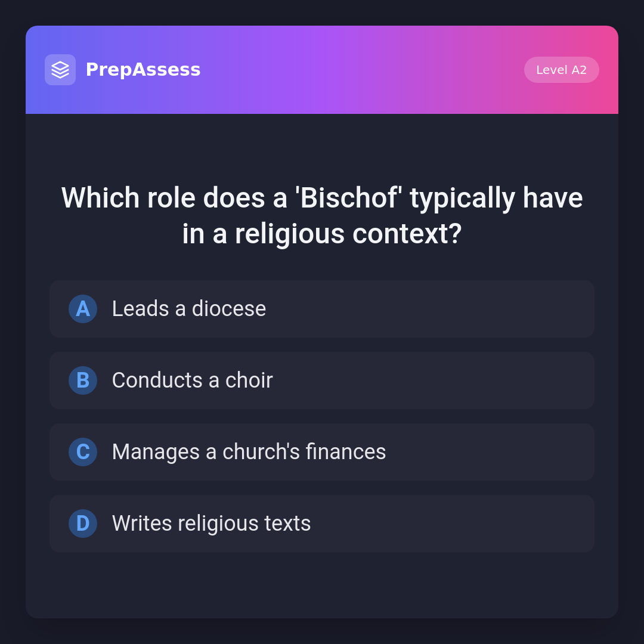The width and height of the screenshot is (644, 644).
Task: Select the letter B circle badge
Action: coord(83,380)
